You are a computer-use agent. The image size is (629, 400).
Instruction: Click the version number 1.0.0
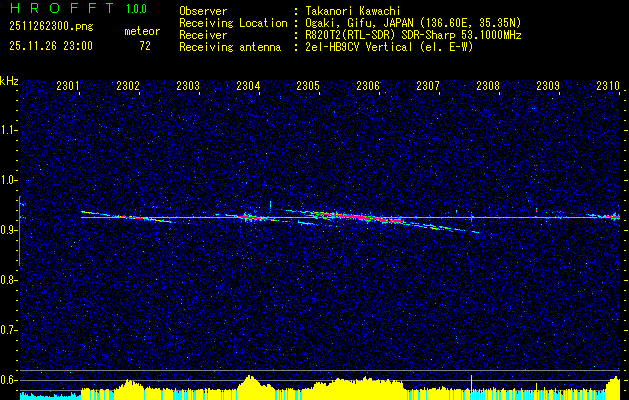pos(136,8)
